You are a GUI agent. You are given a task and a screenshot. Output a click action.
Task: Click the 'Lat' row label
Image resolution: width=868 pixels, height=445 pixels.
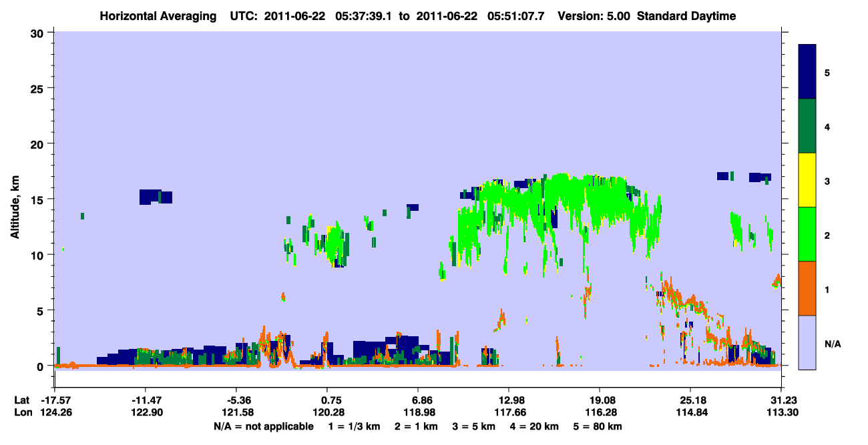(x=21, y=400)
